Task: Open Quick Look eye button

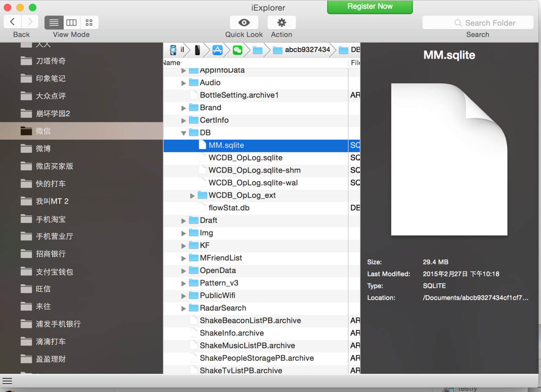Action: (244, 22)
